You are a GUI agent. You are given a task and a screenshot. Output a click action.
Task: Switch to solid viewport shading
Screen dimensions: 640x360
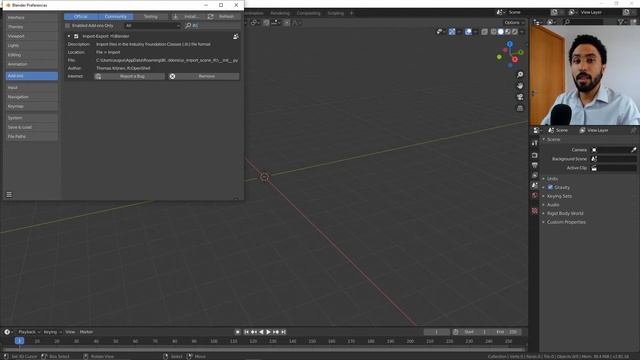coord(501,31)
